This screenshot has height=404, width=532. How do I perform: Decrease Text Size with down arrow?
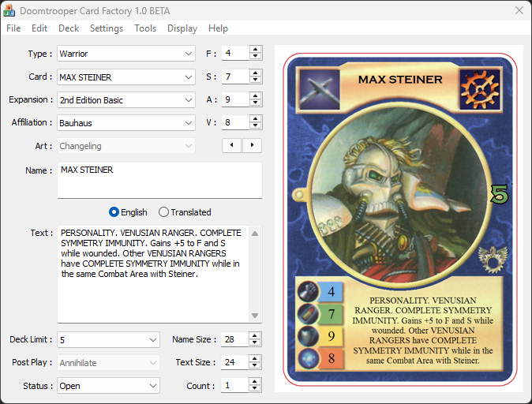click(254, 365)
